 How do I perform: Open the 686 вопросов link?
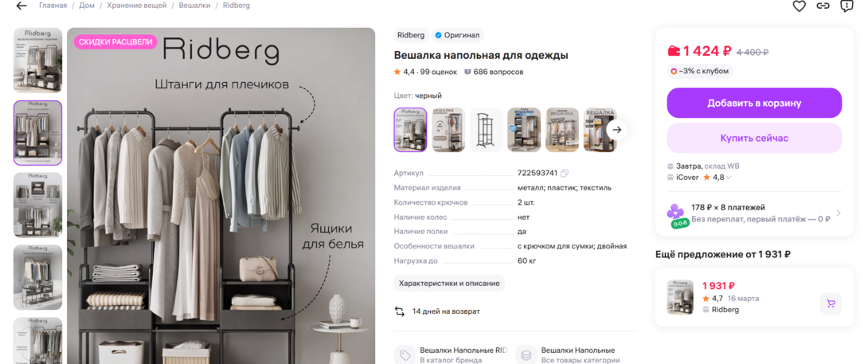pyautogui.click(x=494, y=72)
